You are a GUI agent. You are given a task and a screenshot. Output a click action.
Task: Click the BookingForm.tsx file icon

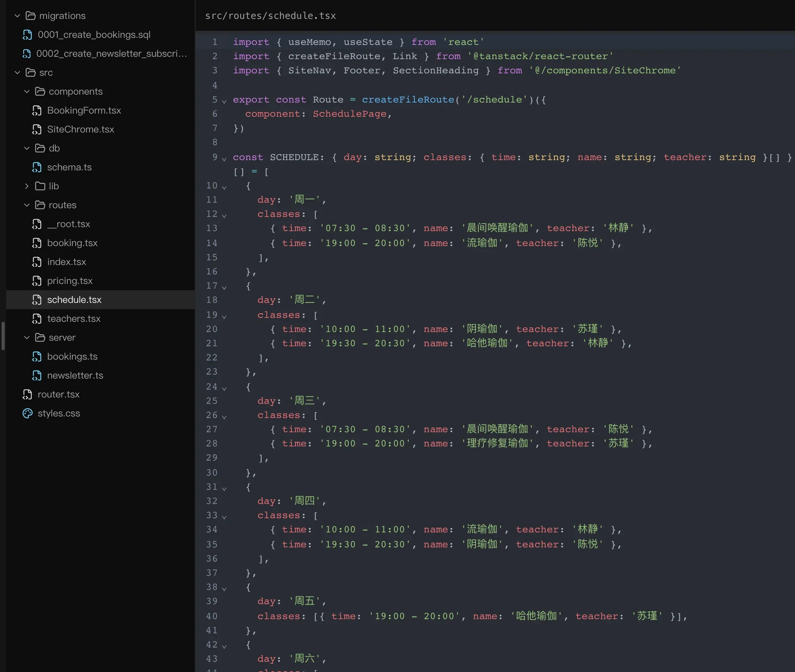coord(37,110)
